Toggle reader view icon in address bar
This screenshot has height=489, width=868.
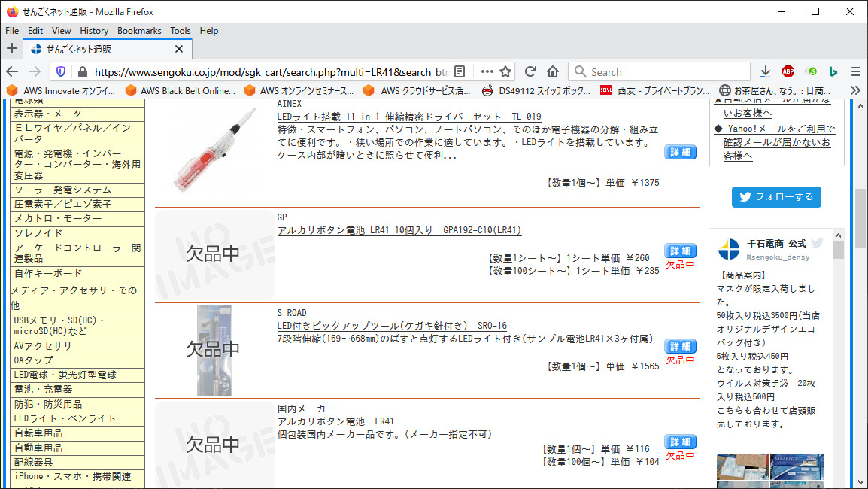point(460,72)
